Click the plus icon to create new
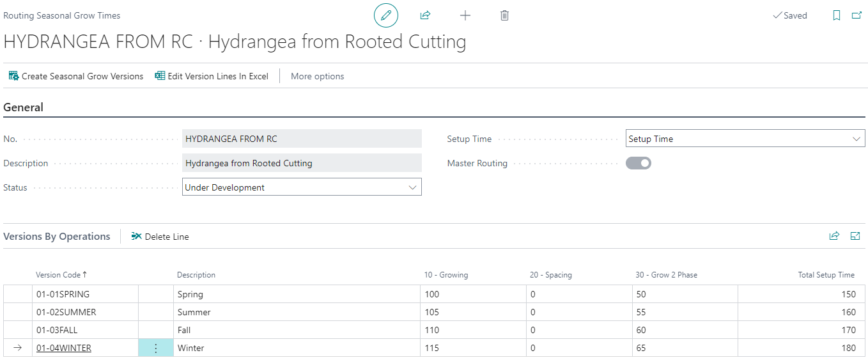 coord(465,15)
